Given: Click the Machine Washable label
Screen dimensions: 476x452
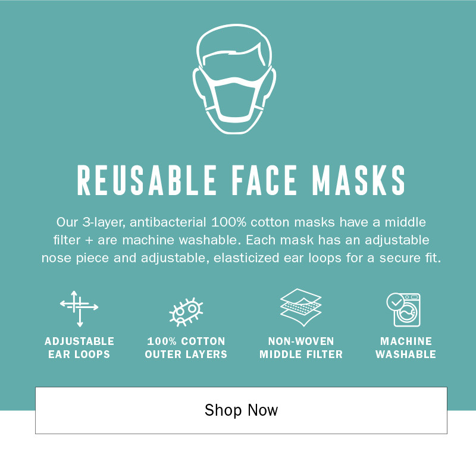Looking at the screenshot, I should pos(406,348).
